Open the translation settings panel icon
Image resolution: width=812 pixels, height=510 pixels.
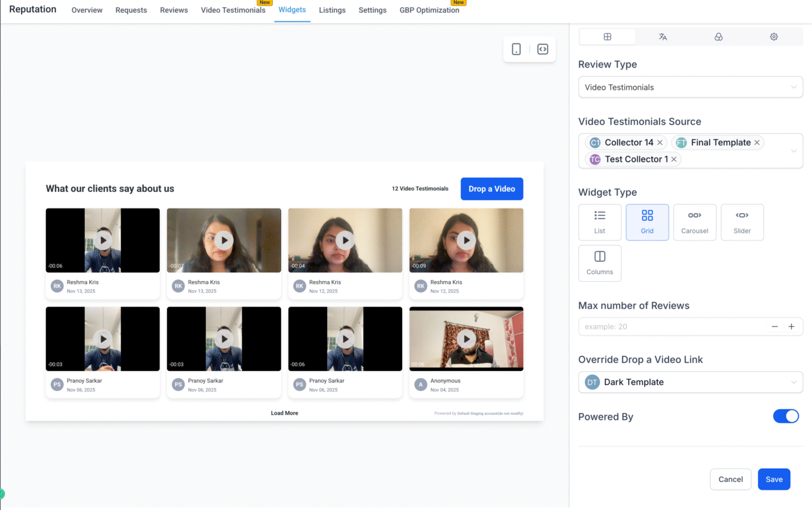coord(663,36)
